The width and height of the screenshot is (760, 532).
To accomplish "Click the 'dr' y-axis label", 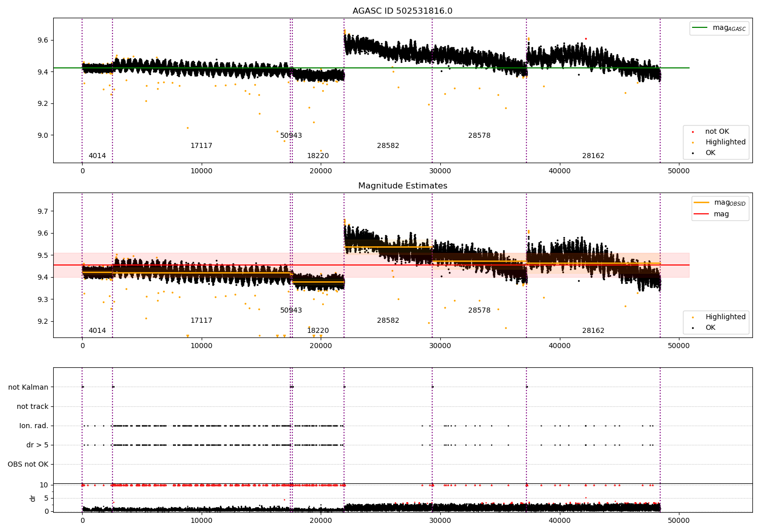I will coord(33,498).
